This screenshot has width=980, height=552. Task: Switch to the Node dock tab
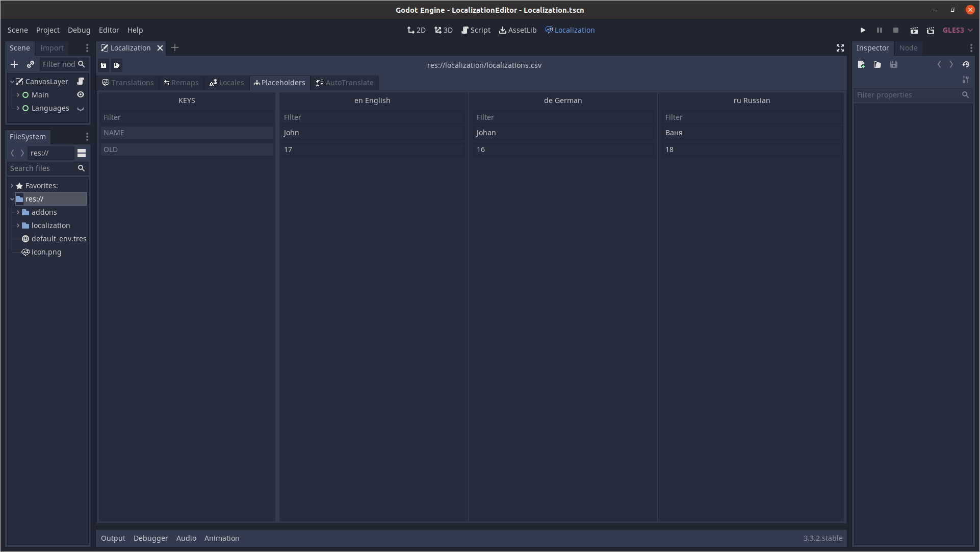pos(908,48)
